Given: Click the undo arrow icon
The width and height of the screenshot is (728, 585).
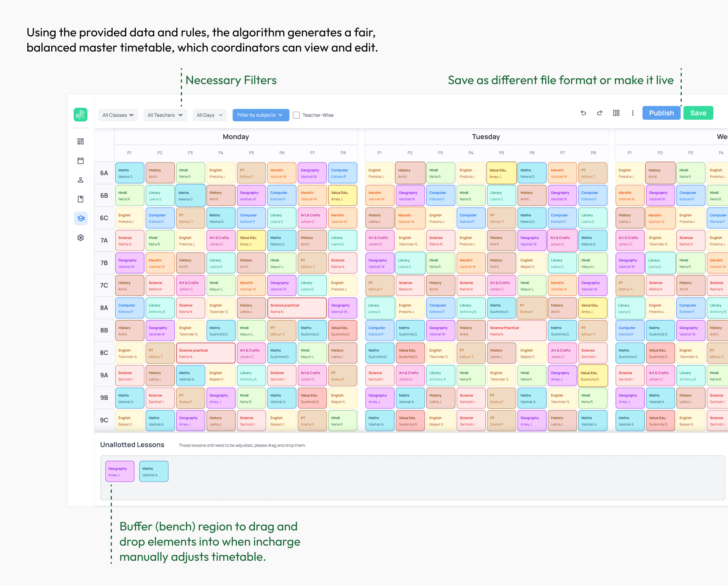Looking at the screenshot, I should pyautogui.click(x=583, y=113).
